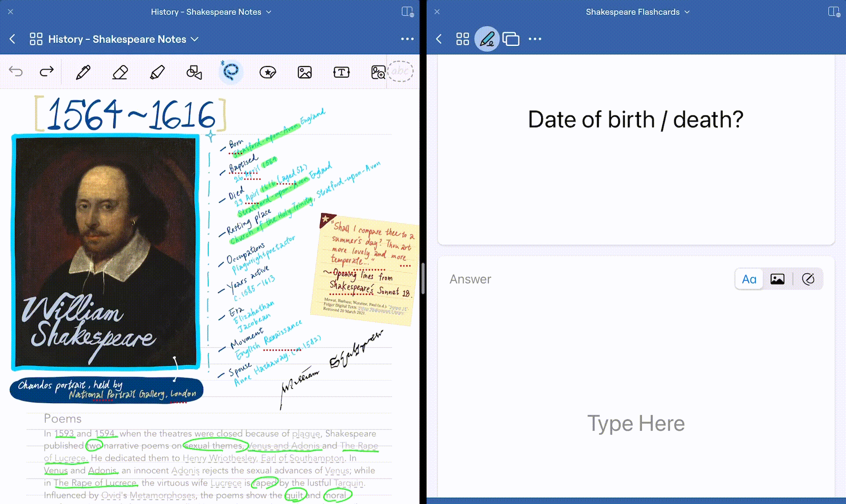Image resolution: width=846 pixels, height=504 pixels.
Task: Click the Chandos portrait caption label
Action: 107,390
